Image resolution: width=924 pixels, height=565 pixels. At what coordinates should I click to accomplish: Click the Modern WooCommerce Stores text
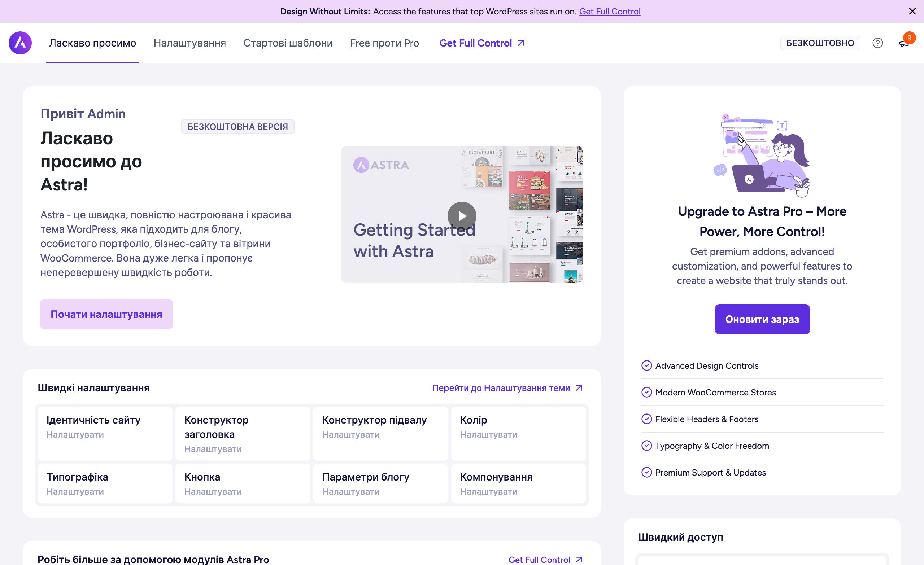715,392
